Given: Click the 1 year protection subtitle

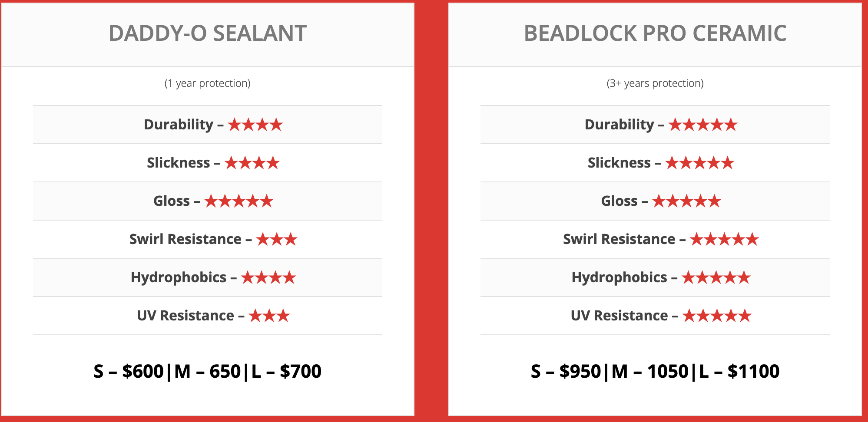Looking at the screenshot, I should 208,83.
